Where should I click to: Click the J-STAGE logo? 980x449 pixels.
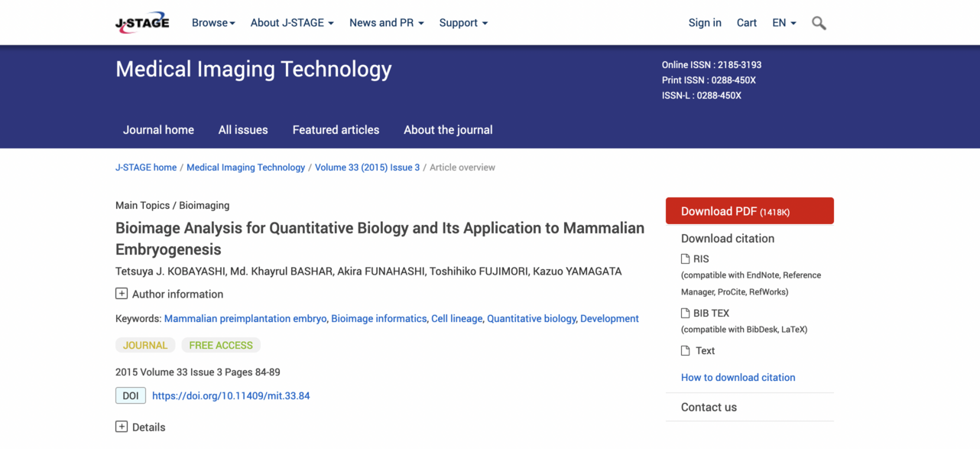click(142, 23)
